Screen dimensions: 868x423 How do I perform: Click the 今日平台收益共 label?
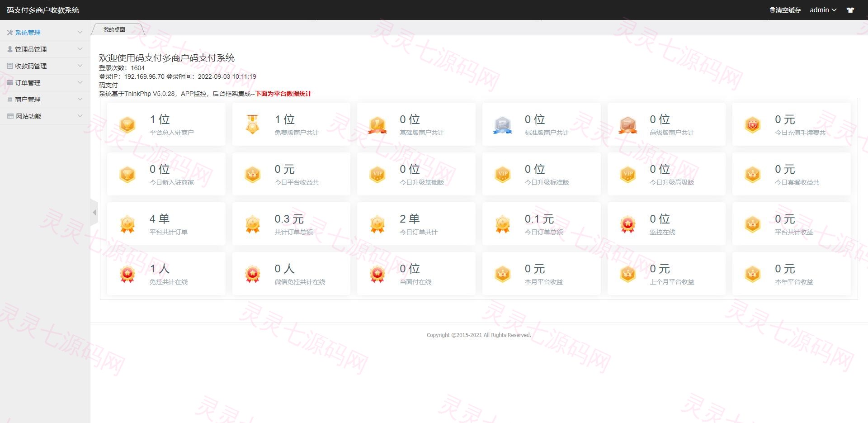click(x=297, y=182)
